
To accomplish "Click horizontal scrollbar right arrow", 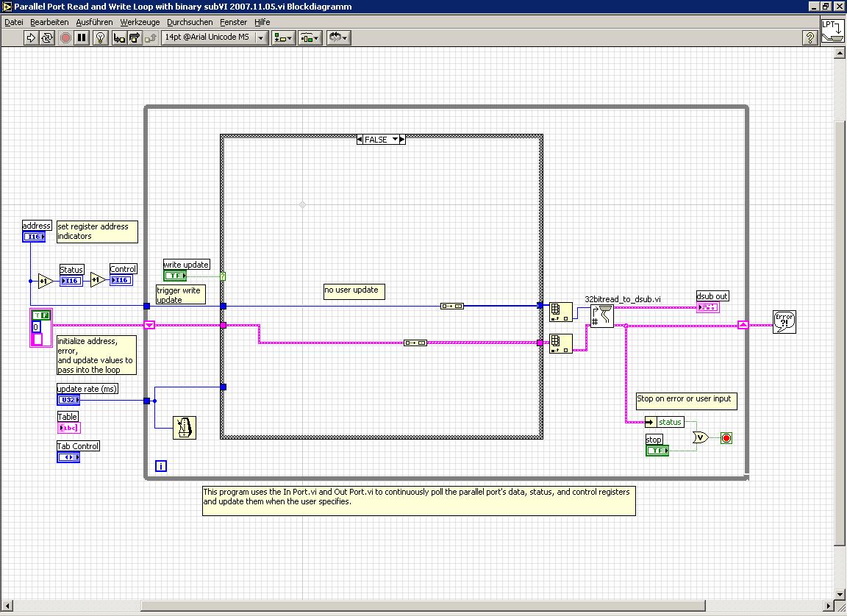I will 829,606.
